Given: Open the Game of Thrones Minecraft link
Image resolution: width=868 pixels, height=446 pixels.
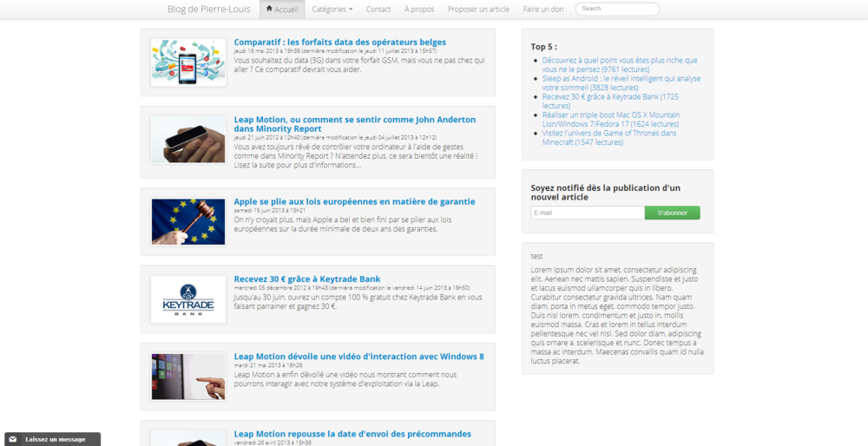Looking at the screenshot, I should [609, 138].
